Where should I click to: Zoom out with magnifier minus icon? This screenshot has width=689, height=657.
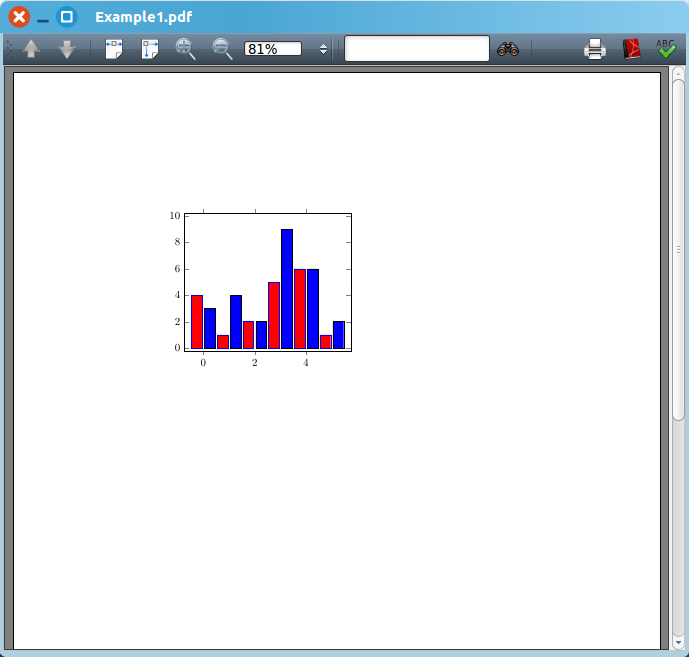click(x=222, y=49)
